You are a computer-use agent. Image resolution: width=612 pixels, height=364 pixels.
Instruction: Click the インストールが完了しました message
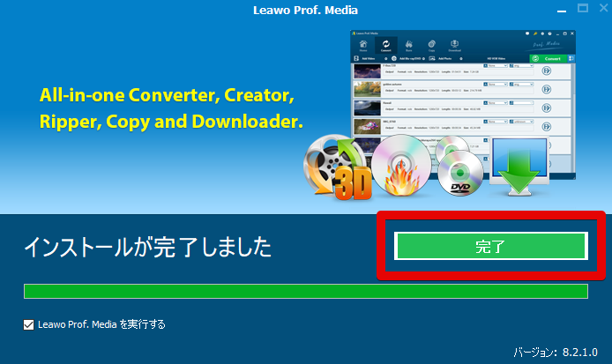pyautogui.click(x=147, y=247)
